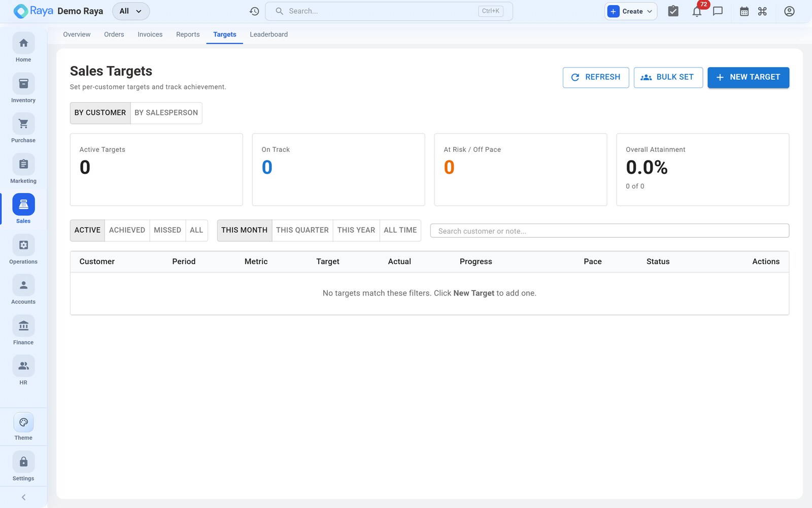The width and height of the screenshot is (812, 508).
Task: Open the recent history clock icon
Action: point(255,11)
